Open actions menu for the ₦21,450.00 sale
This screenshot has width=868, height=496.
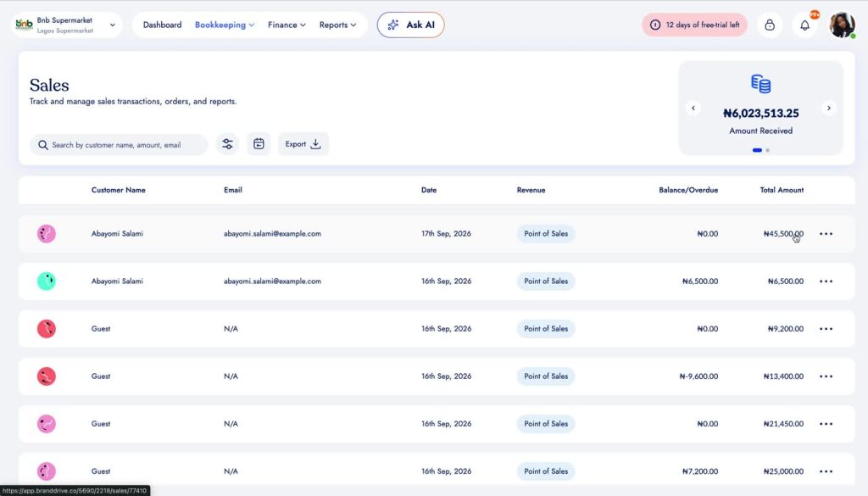click(x=826, y=424)
